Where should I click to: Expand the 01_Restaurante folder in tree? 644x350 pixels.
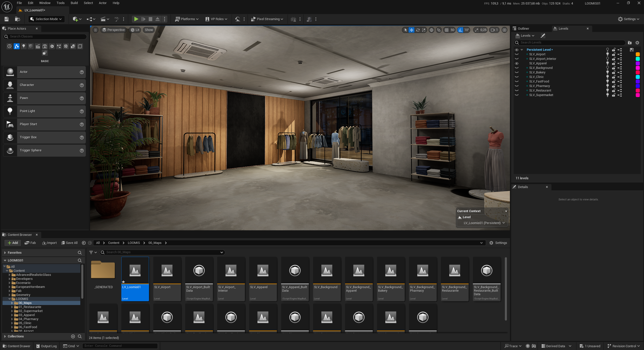click(x=12, y=307)
